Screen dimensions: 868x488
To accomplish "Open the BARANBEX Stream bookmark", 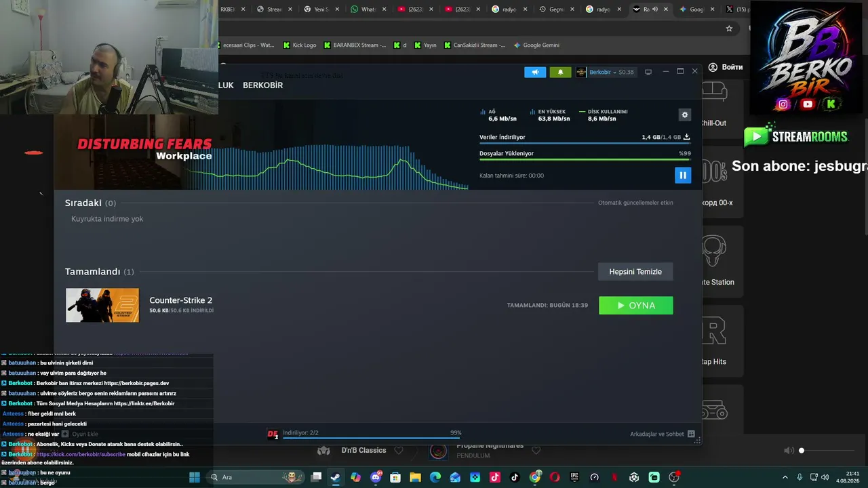I will tap(355, 45).
